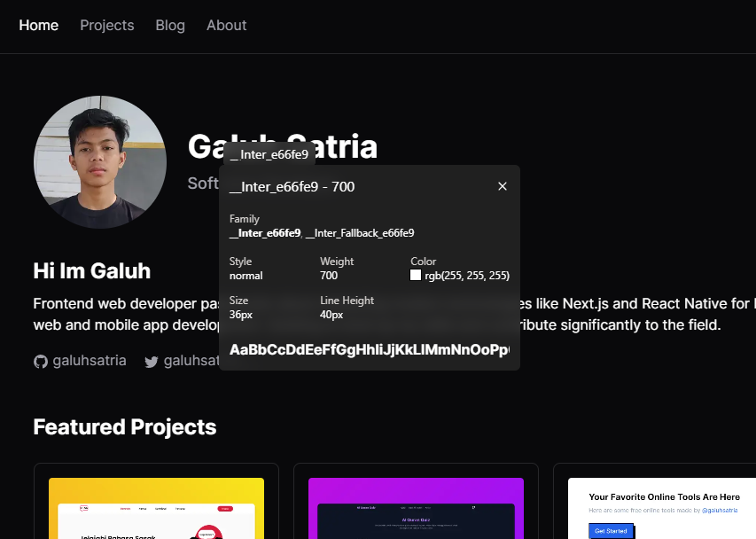Click the GitHub octocat icon
This screenshot has height=539, width=756.
pos(40,362)
